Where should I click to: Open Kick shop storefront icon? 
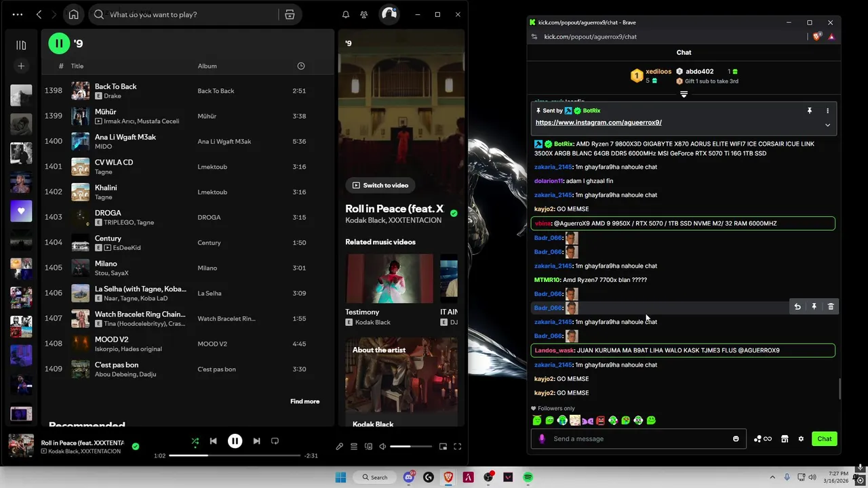tap(785, 439)
